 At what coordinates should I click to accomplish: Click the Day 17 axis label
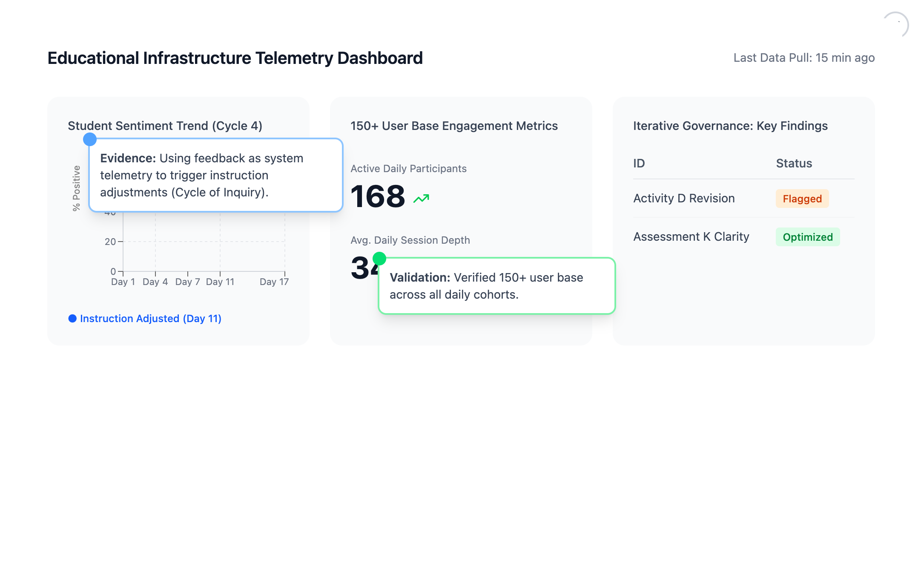tap(274, 282)
